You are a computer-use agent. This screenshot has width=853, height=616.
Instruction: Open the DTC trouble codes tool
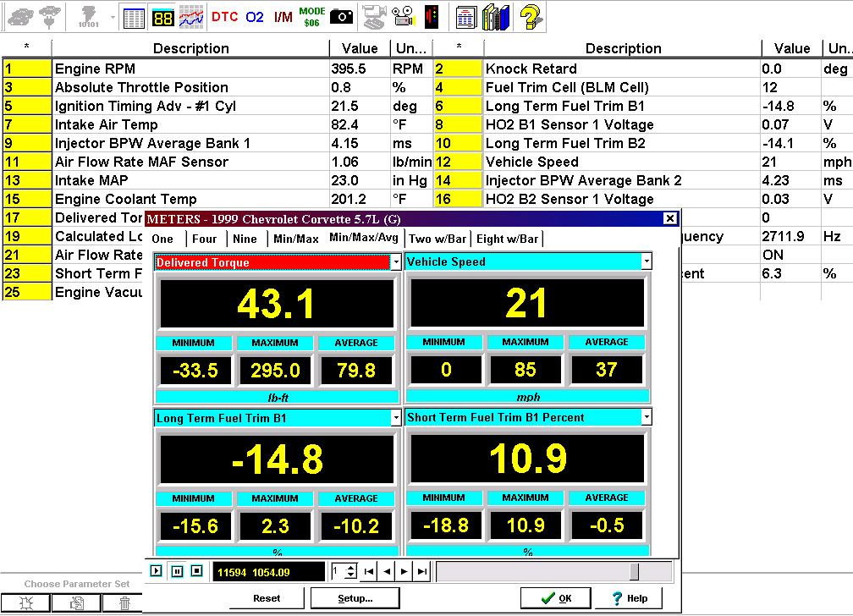pyautogui.click(x=224, y=16)
